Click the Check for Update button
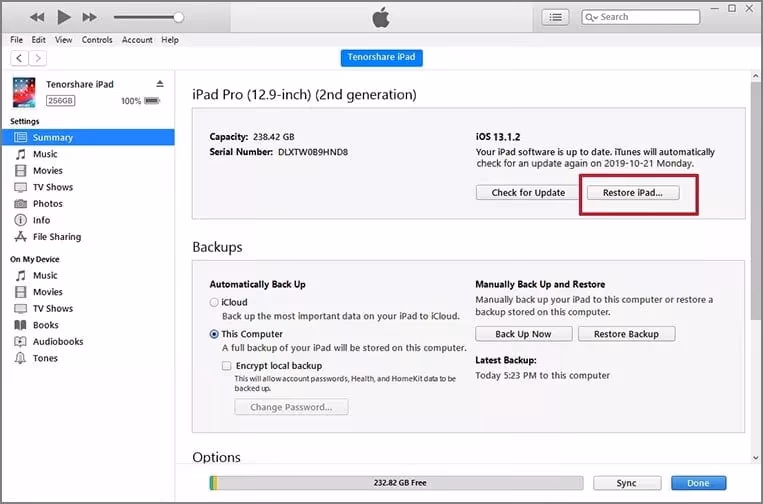This screenshot has height=504, width=763. coord(528,193)
